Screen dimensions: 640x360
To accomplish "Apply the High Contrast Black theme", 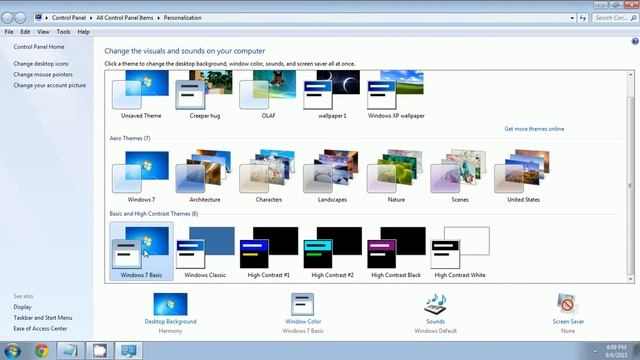I will coord(396,251).
